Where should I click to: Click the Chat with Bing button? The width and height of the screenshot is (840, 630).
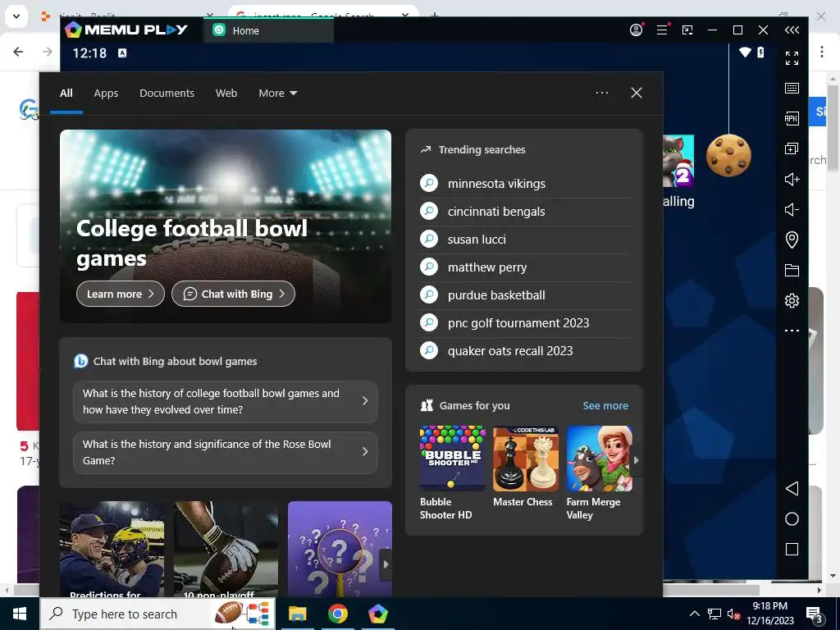[233, 294]
